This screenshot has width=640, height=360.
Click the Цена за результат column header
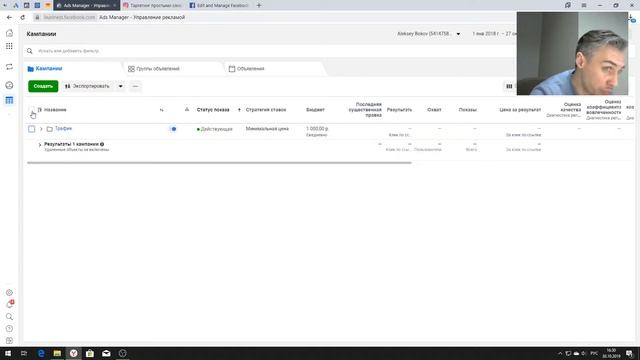click(x=520, y=110)
